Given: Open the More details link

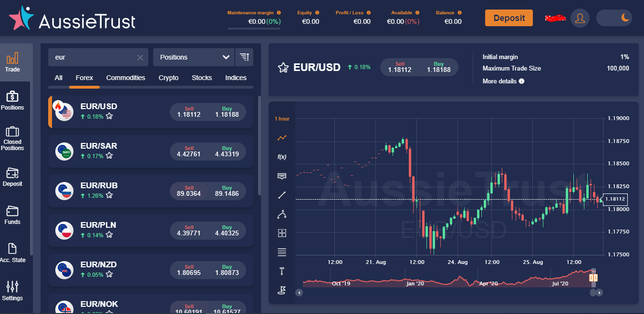Looking at the screenshot, I should coord(499,81).
